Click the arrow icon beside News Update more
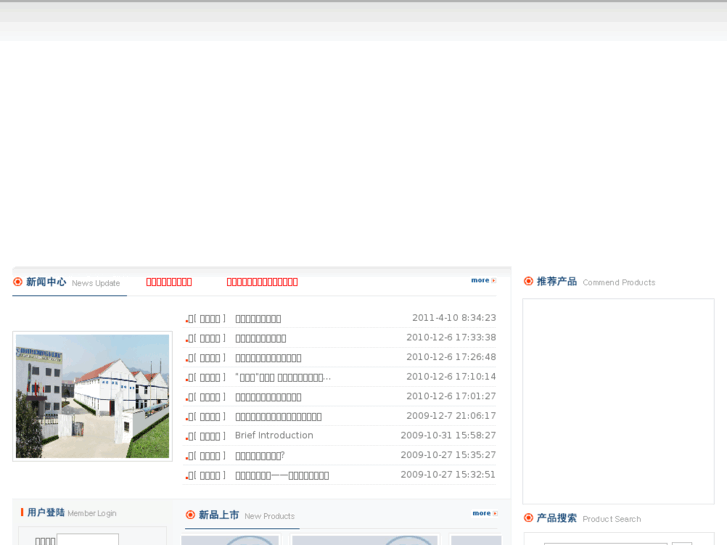The width and height of the screenshot is (727, 545). (x=494, y=281)
